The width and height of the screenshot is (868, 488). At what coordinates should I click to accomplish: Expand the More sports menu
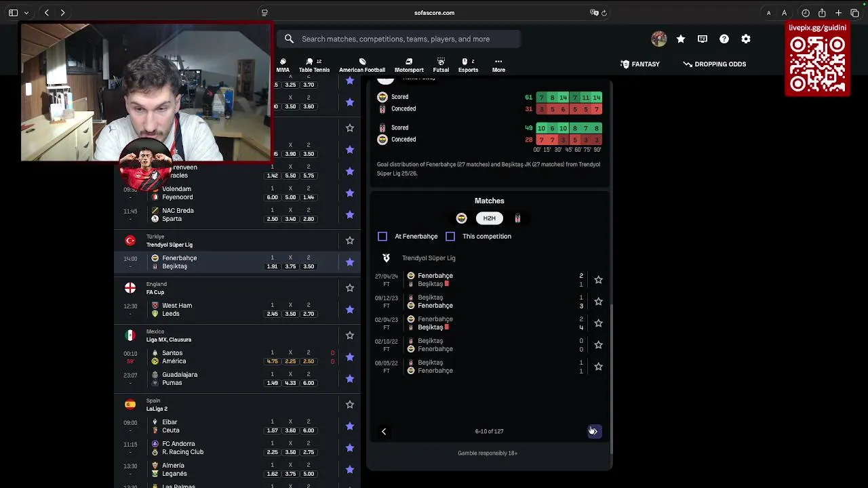[x=498, y=65]
